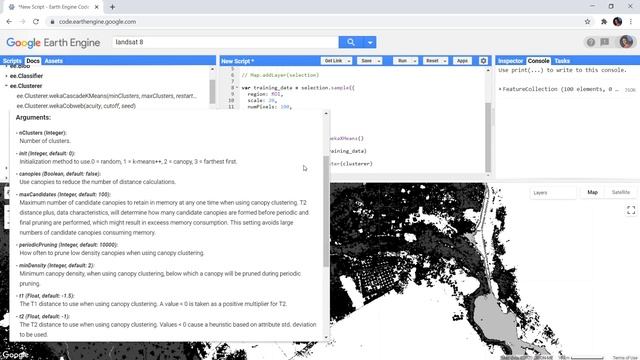Viewport: 640px width, 360px height.
Task: Open the map Layers control
Action: (553, 193)
